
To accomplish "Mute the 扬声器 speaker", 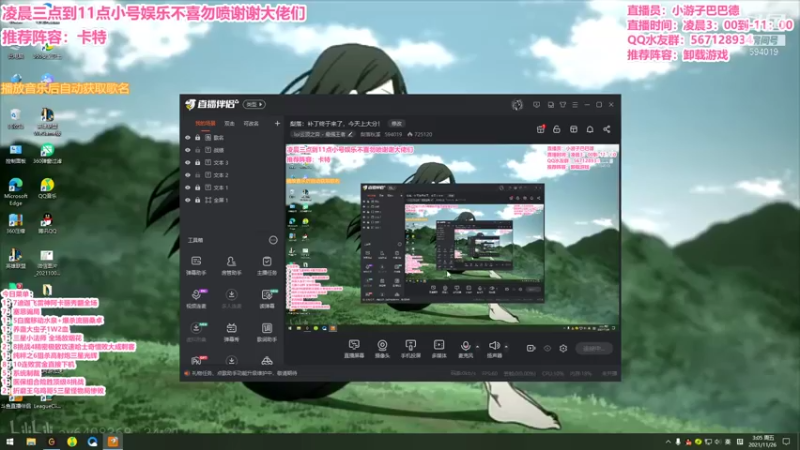I will (x=494, y=348).
